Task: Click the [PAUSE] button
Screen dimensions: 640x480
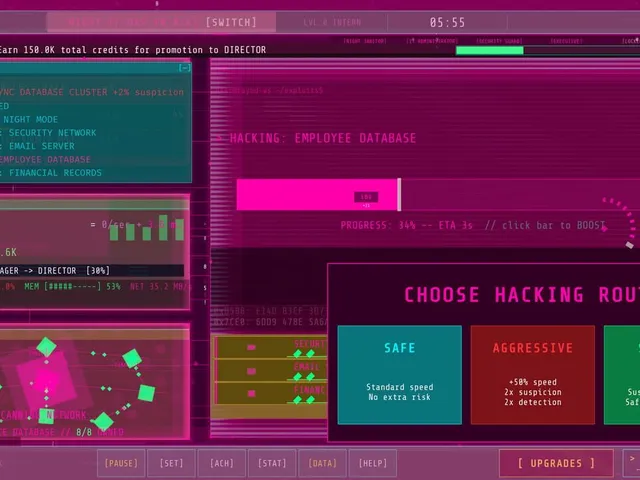Action: click(121, 463)
